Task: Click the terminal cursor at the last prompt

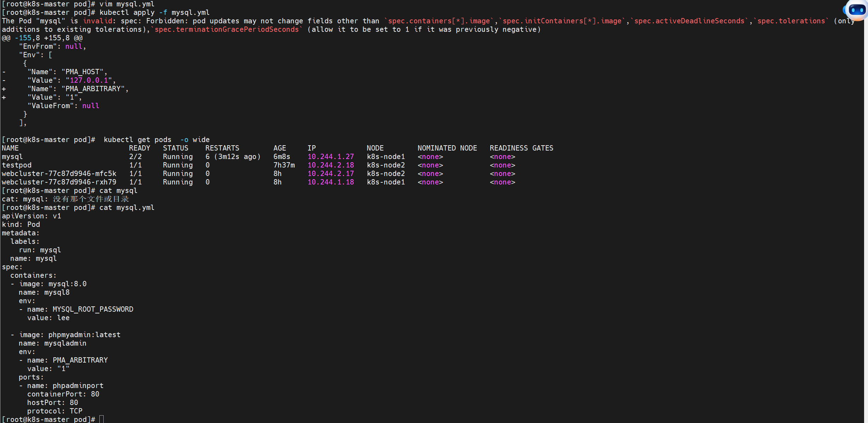Action: (x=102, y=419)
